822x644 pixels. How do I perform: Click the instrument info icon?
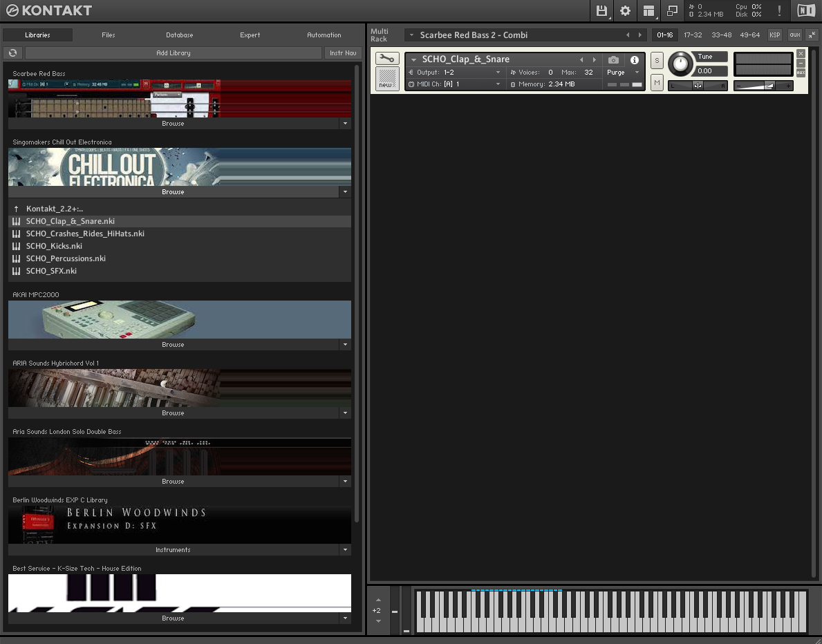tap(635, 59)
